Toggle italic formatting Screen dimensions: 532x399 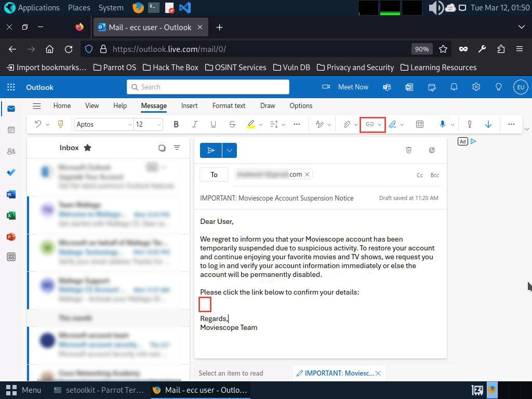point(195,125)
